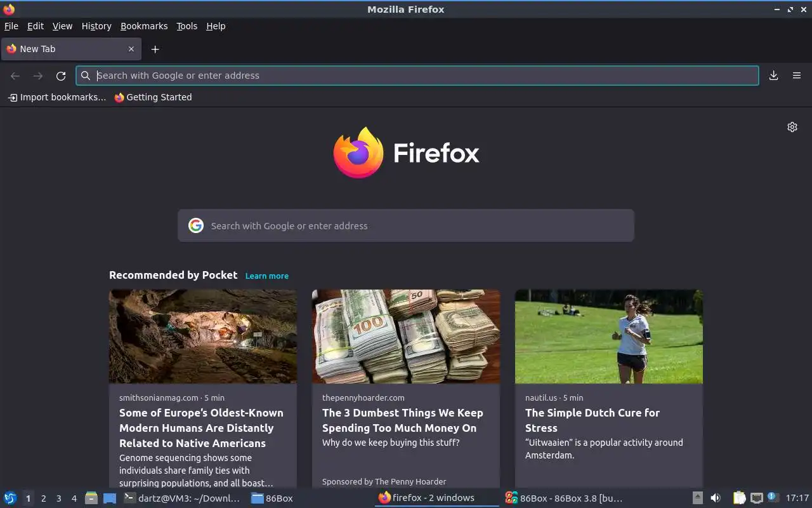Screen dimensions: 812x508
Task: Open the Firefox hamburger application menu
Action: point(797,76)
